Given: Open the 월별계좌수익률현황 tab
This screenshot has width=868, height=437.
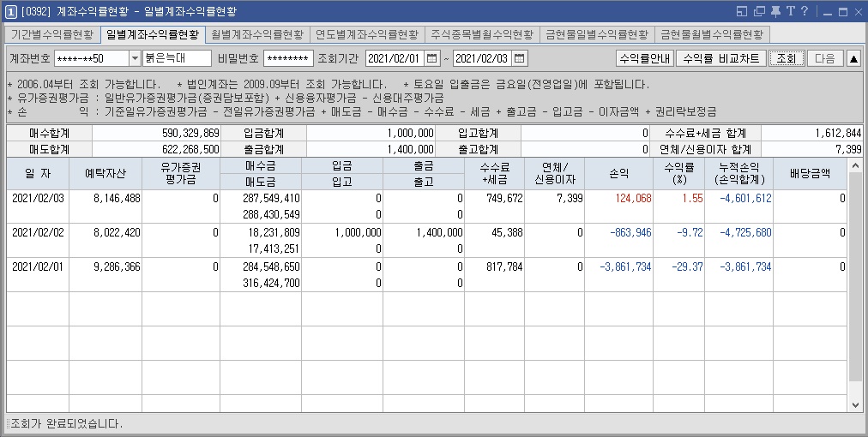Looking at the screenshot, I should pyautogui.click(x=257, y=34).
